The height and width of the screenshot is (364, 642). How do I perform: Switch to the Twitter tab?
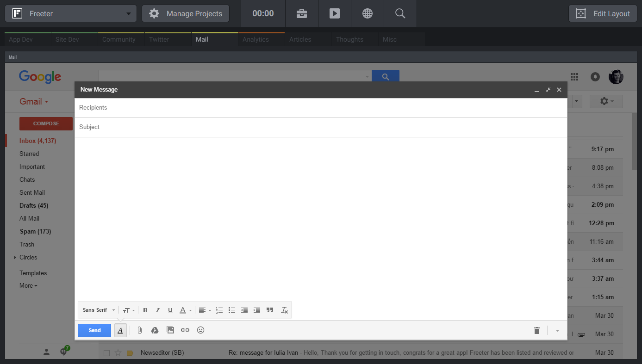tap(168, 39)
